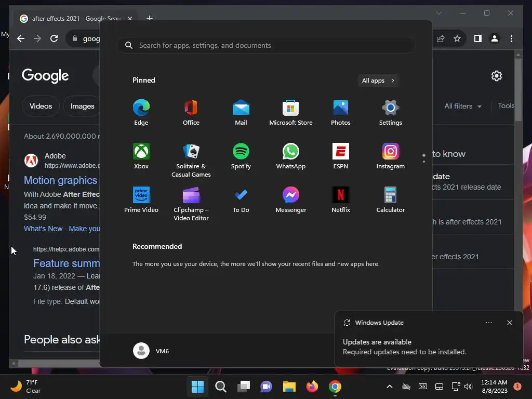
Task: Click the Chrome vertical scrollbar
Action: pos(518,89)
